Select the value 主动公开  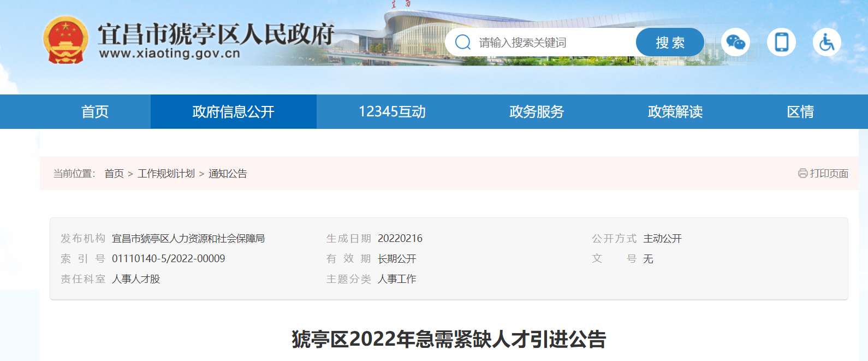(663, 239)
